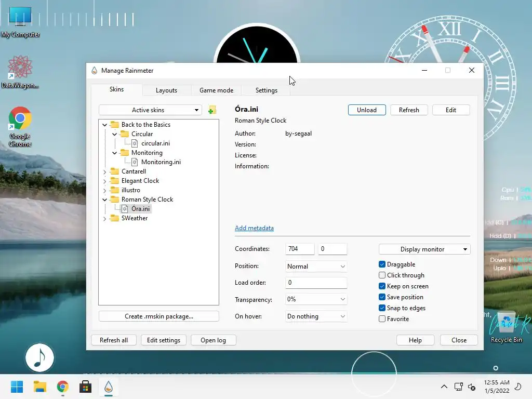Collapse the Circular folder

115,134
